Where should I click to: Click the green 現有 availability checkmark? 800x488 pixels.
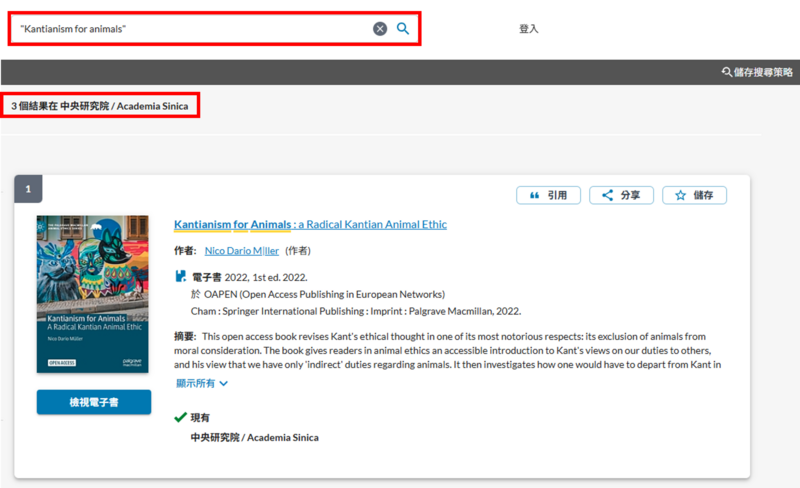pyautogui.click(x=180, y=417)
